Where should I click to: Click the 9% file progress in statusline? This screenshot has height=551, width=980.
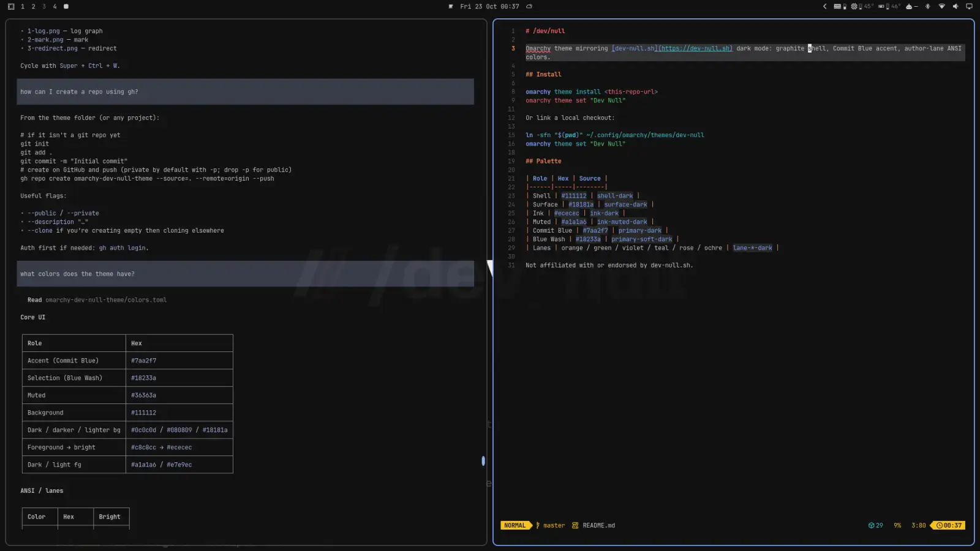[x=897, y=525]
